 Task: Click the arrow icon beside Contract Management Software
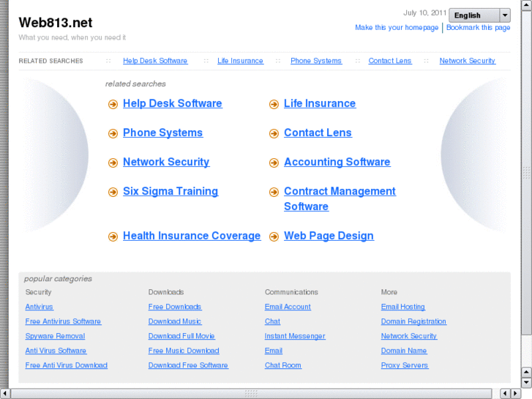click(x=274, y=192)
